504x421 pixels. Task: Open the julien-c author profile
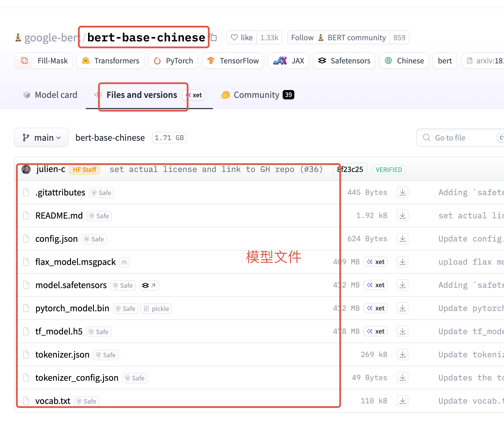click(x=51, y=169)
